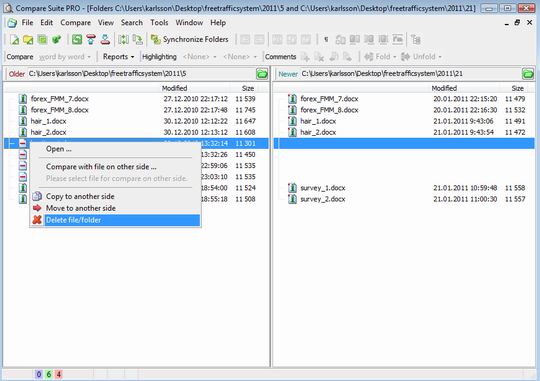Image resolution: width=540 pixels, height=381 pixels.
Task: Click the green stacked pages toolbar icon
Action: coord(42,40)
